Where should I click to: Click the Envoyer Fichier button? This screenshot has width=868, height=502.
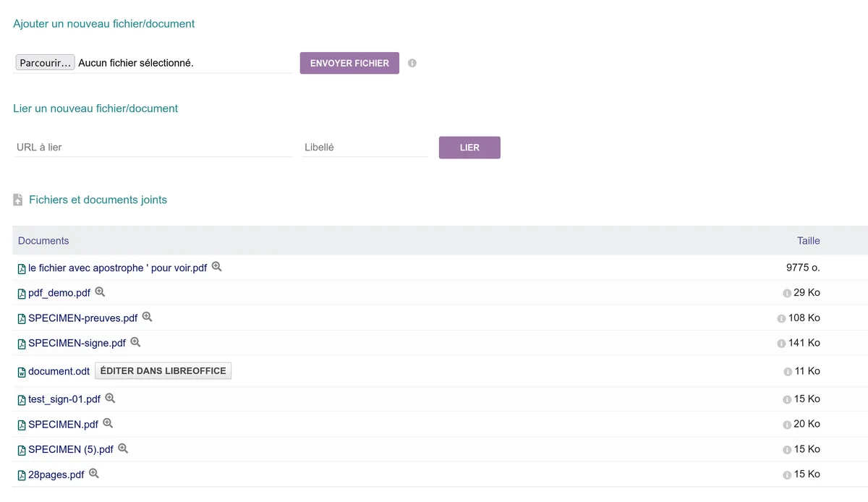coord(349,63)
